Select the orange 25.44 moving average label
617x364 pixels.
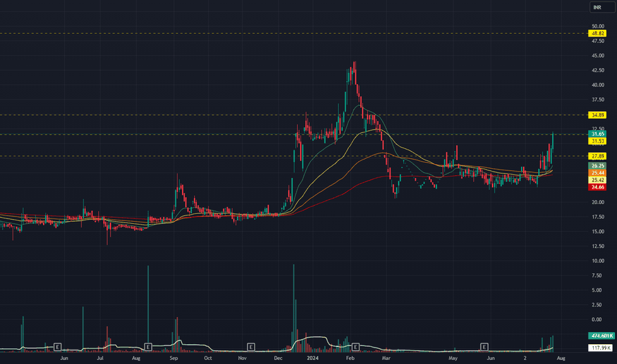click(x=597, y=173)
